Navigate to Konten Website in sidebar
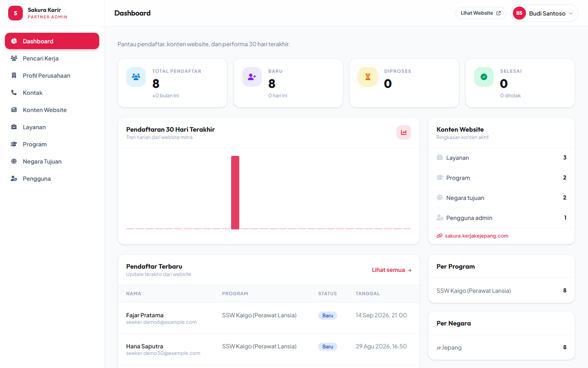 click(x=52, y=110)
